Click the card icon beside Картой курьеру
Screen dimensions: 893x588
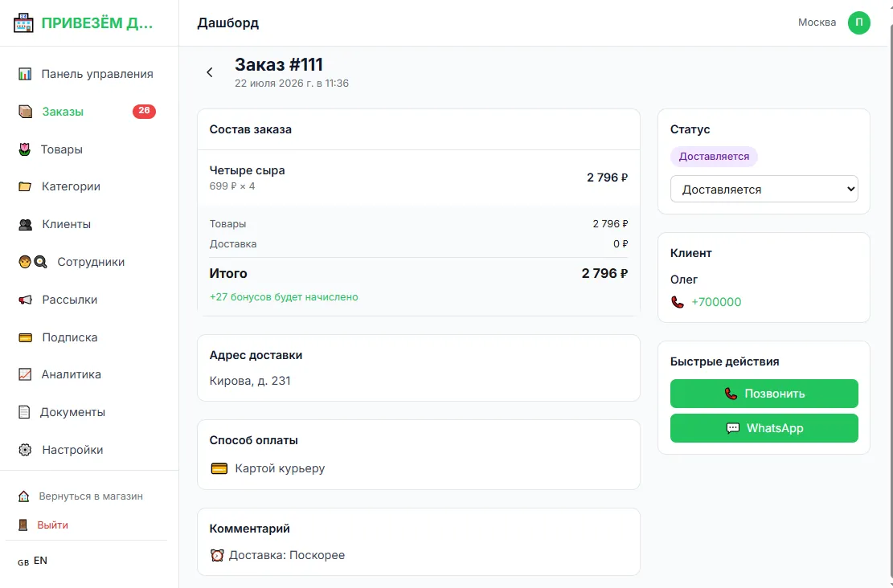tap(219, 468)
